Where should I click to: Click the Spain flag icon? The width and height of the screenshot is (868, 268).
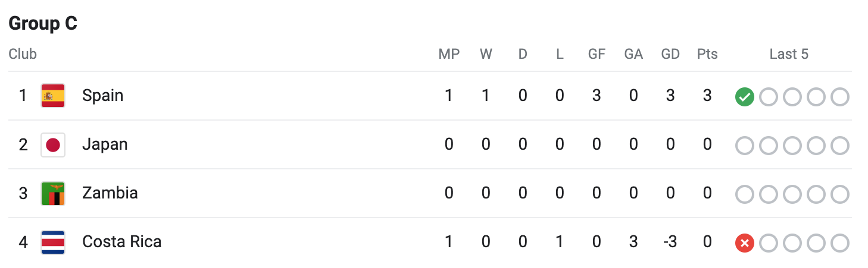[53, 96]
